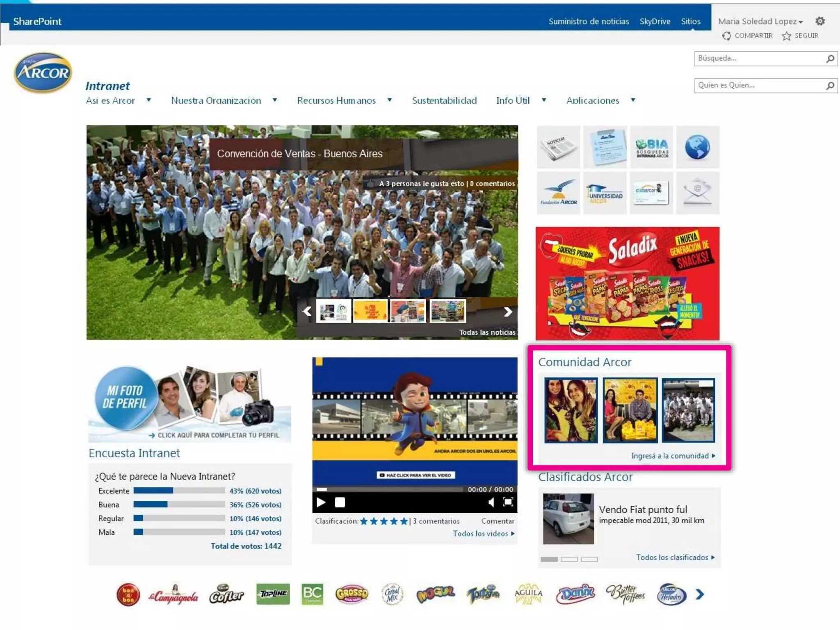This screenshot has height=630, width=840.
Task: Play the video
Action: [321, 502]
